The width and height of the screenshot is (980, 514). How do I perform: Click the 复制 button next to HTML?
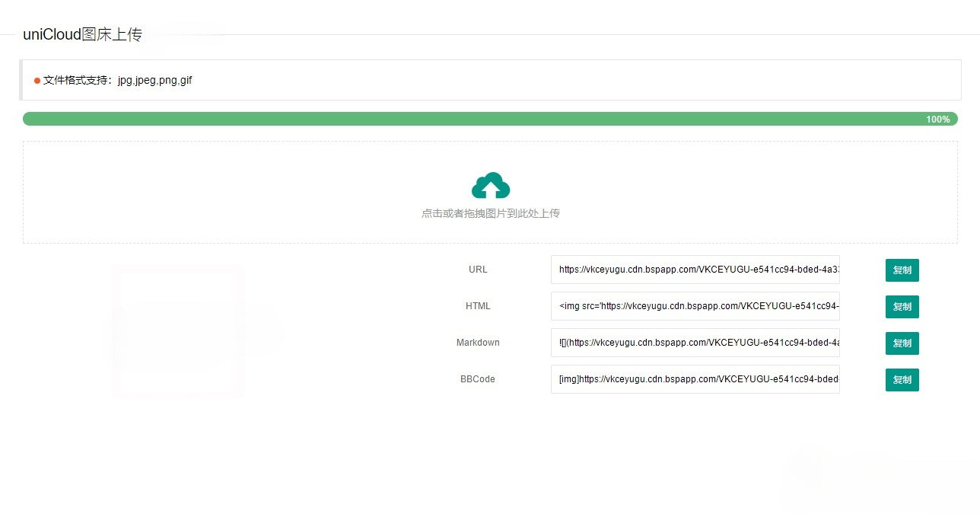coord(902,306)
